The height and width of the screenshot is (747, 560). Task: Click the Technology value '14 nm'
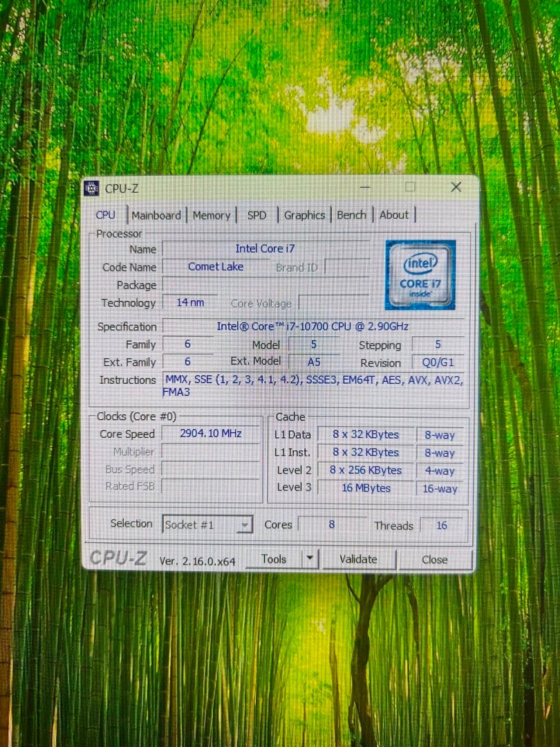(191, 302)
